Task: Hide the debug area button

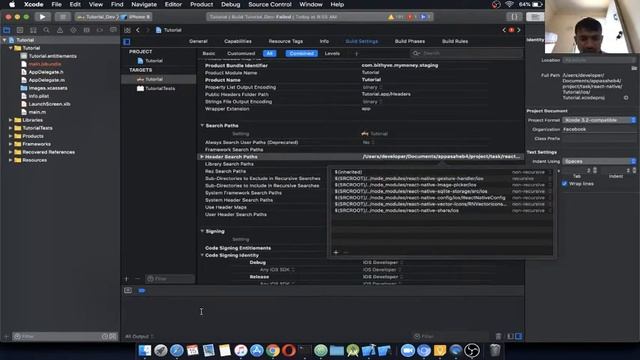Action: [128, 291]
